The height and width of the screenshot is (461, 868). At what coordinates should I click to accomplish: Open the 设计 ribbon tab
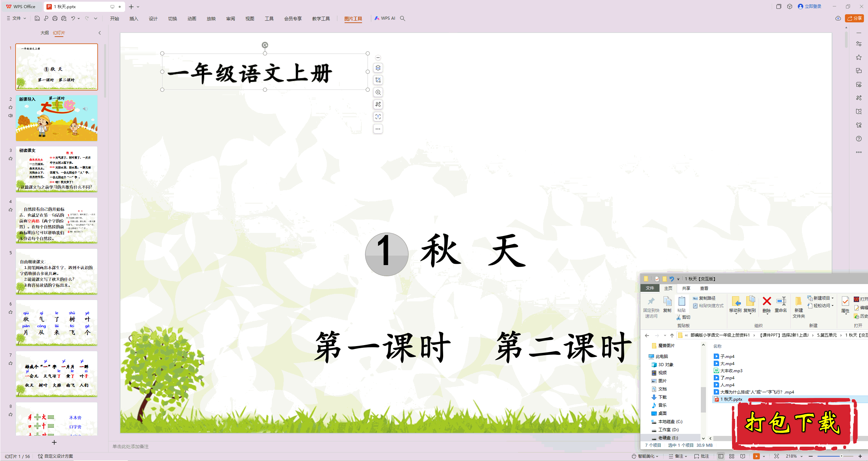coord(153,19)
